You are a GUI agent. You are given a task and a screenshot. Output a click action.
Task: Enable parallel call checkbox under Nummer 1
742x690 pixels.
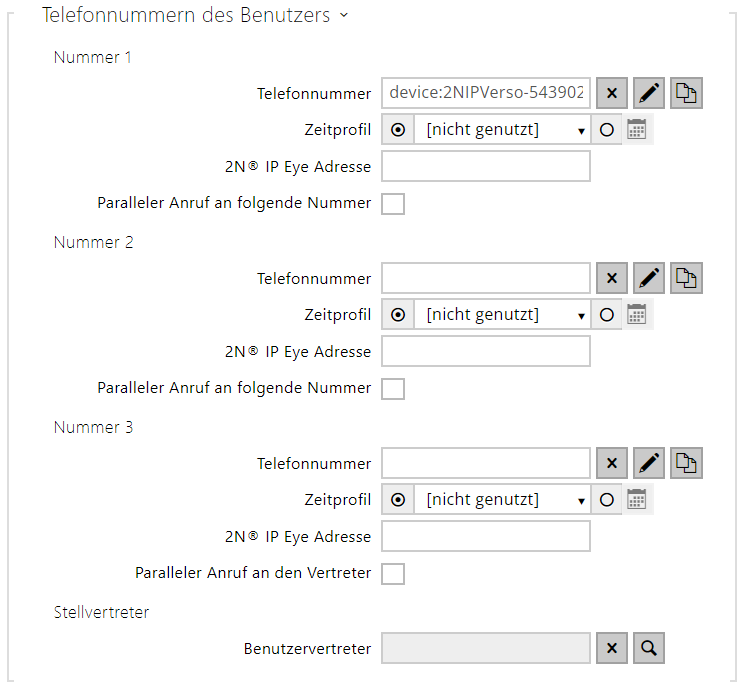click(x=393, y=204)
